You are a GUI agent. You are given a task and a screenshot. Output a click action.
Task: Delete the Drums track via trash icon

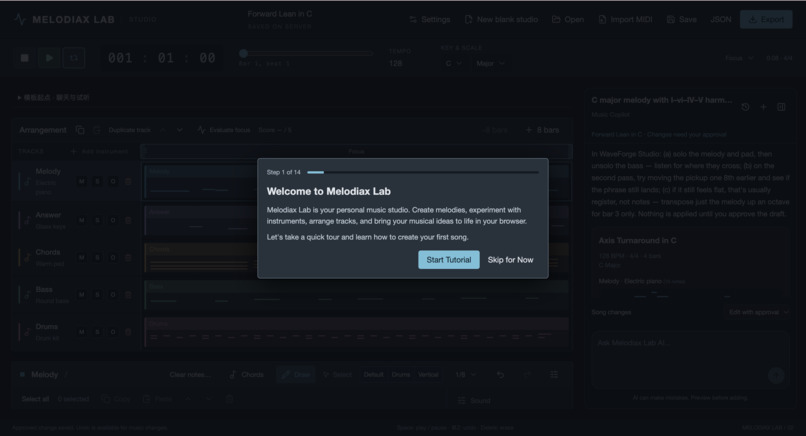128,332
